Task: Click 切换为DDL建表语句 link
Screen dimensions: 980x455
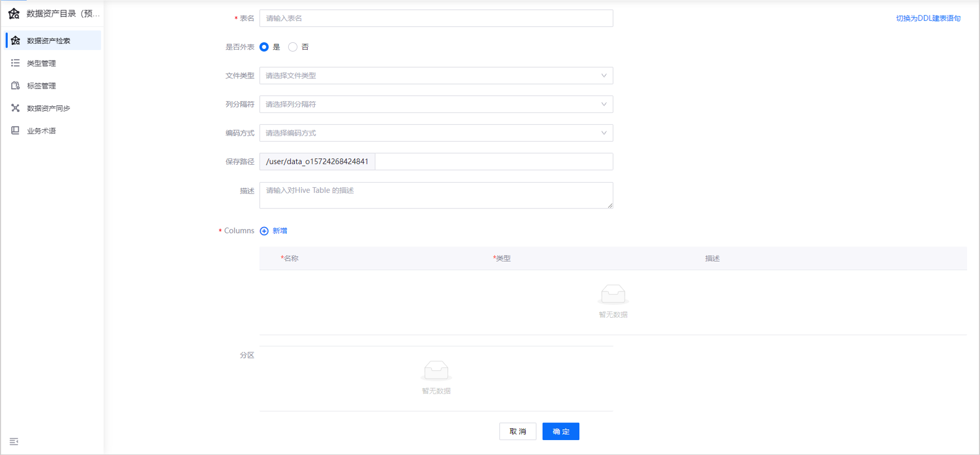Action: (928, 18)
